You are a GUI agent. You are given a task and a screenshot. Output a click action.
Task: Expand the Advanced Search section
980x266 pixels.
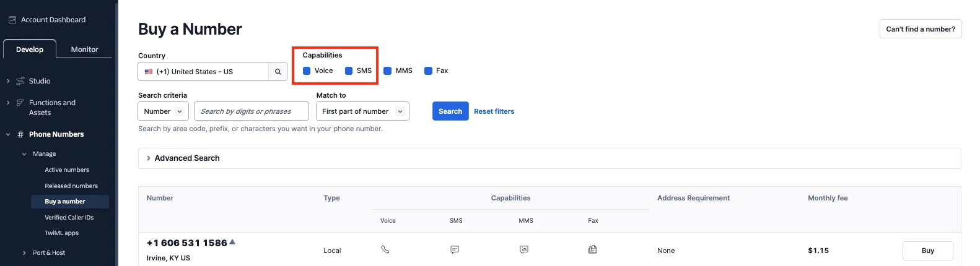pos(549,158)
